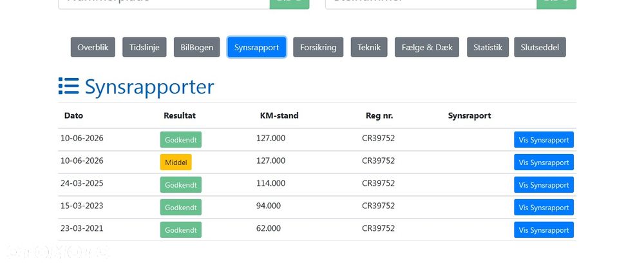The image size is (644, 265).
Task: Open the Teknik tab
Action: [x=369, y=47]
